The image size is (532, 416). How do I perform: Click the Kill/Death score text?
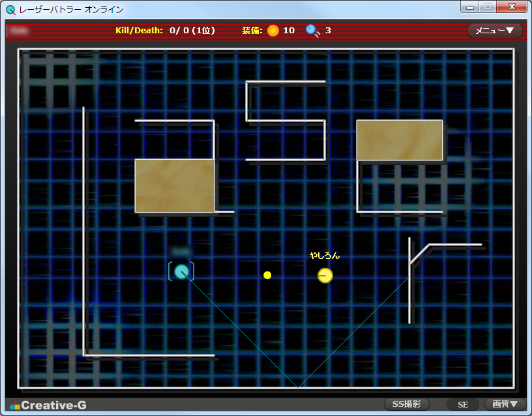click(165, 31)
